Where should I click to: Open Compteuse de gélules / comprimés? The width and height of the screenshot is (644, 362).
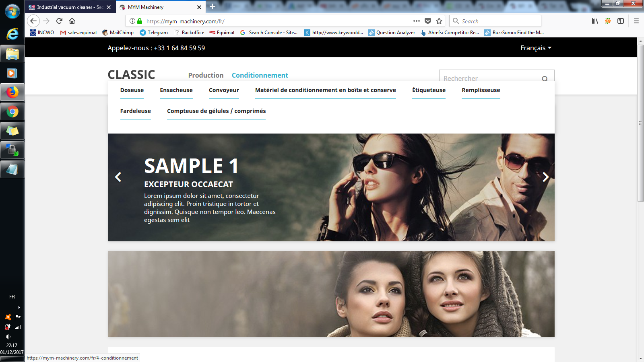tap(217, 111)
